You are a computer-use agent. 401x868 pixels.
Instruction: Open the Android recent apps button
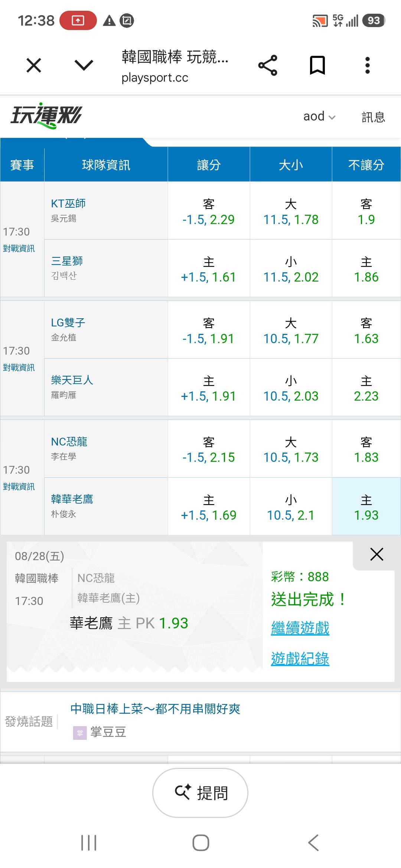click(x=89, y=843)
